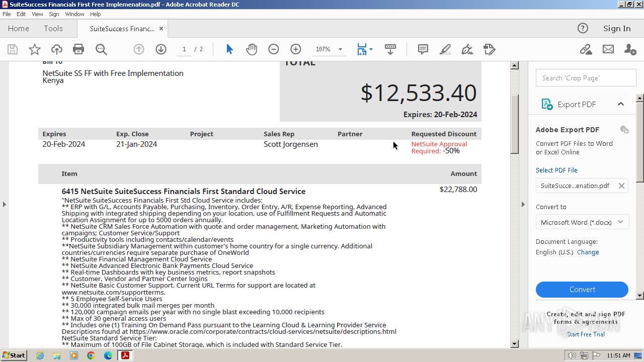Print the document using printer icon
Screen dimensions: 644x362
(78, 49)
